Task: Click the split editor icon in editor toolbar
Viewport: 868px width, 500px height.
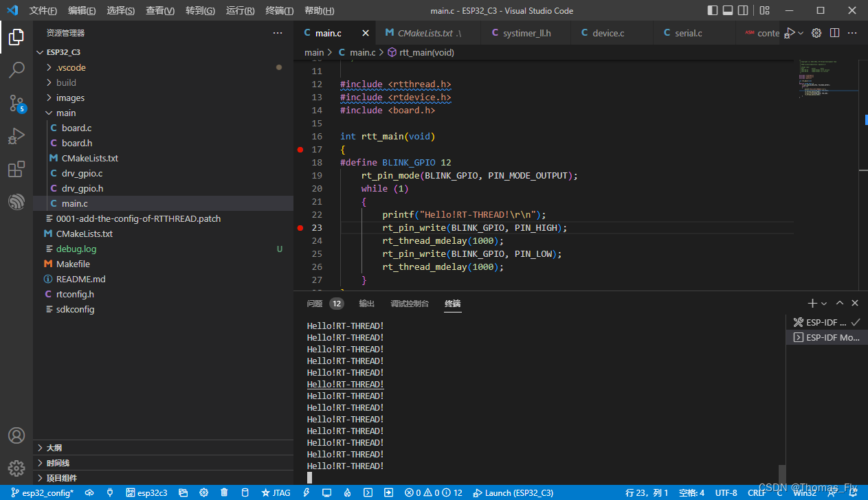Action: tap(834, 33)
